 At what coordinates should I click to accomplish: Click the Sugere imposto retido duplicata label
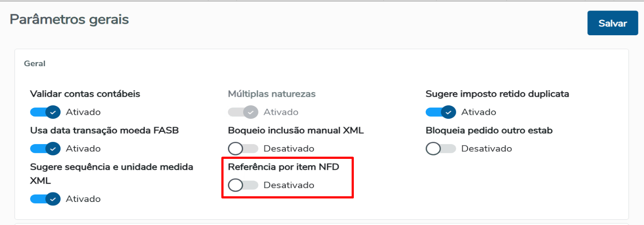coord(497,94)
